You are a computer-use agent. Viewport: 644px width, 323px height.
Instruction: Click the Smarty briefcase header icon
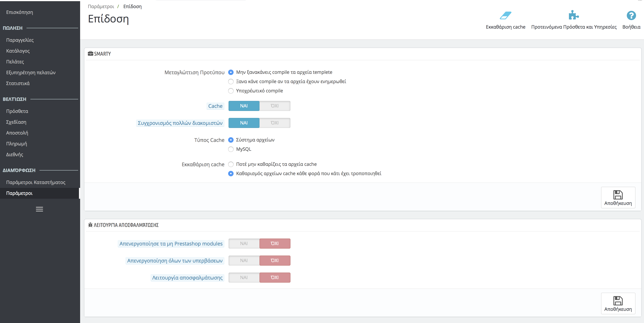(90, 54)
